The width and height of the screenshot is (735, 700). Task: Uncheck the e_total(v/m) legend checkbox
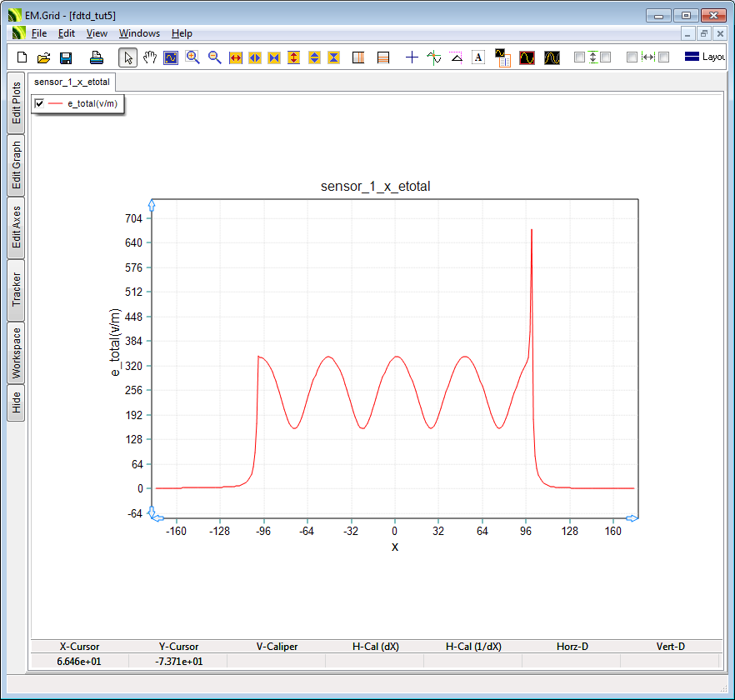click(39, 103)
